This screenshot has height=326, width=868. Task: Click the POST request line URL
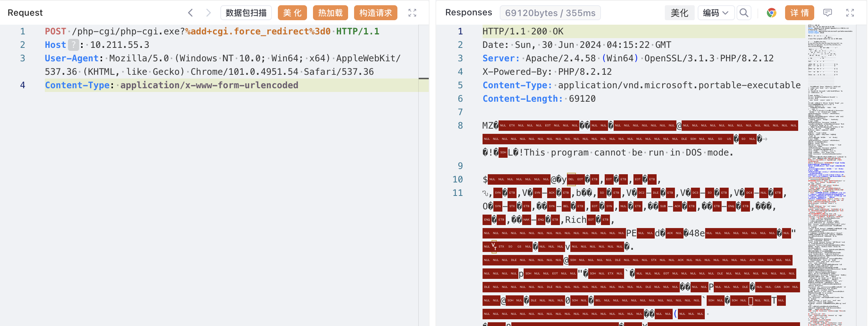(201, 31)
